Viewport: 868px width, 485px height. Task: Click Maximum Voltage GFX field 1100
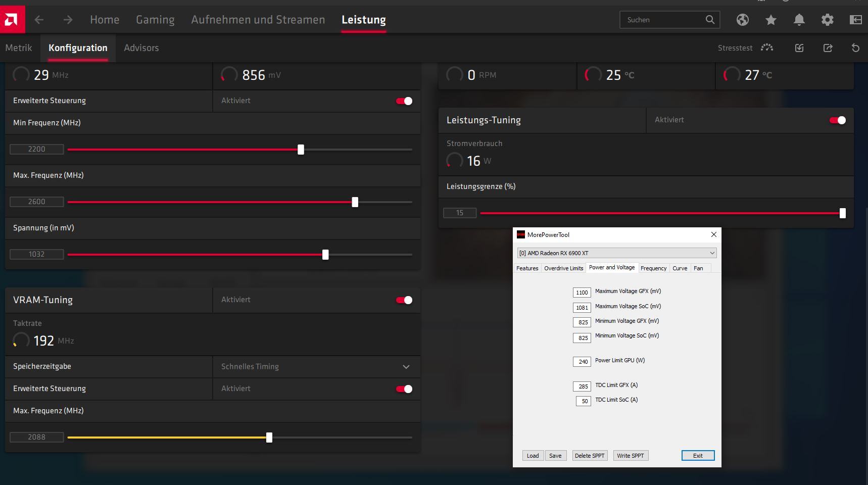[x=582, y=293]
